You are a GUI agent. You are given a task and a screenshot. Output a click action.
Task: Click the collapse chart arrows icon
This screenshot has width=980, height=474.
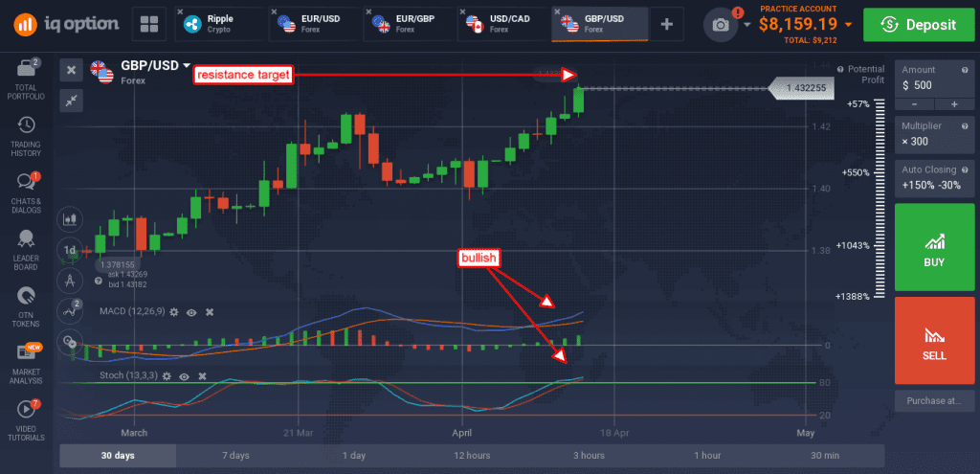[x=71, y=100]
